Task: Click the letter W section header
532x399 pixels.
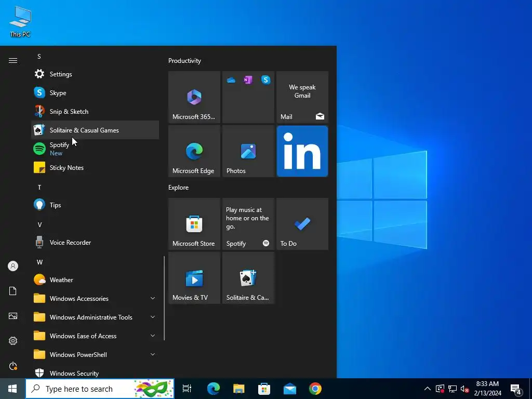Action: [x=39, y=262]
